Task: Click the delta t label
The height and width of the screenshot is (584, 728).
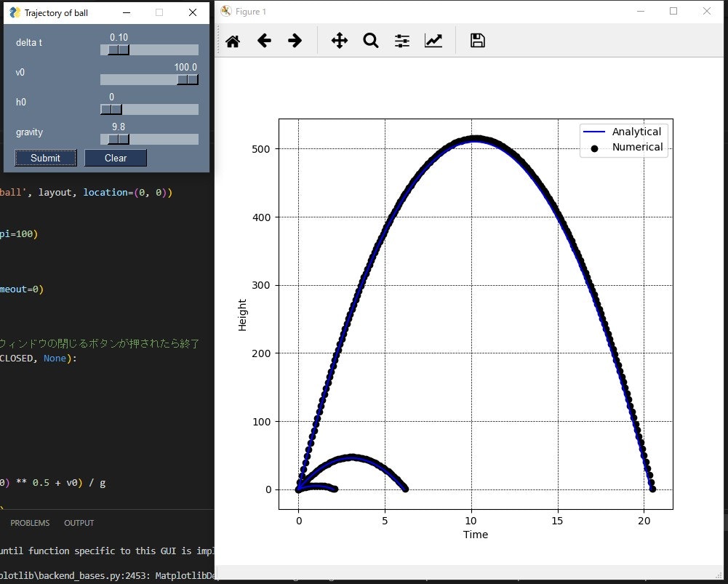Action: tap(29, 43)
